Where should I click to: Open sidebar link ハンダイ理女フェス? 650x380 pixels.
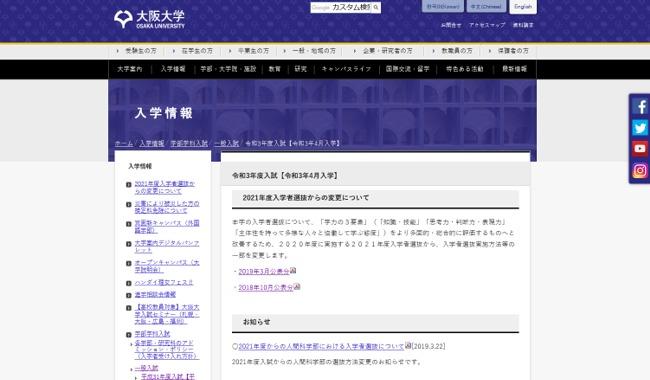pyautogui.click(x=164, y=283)
